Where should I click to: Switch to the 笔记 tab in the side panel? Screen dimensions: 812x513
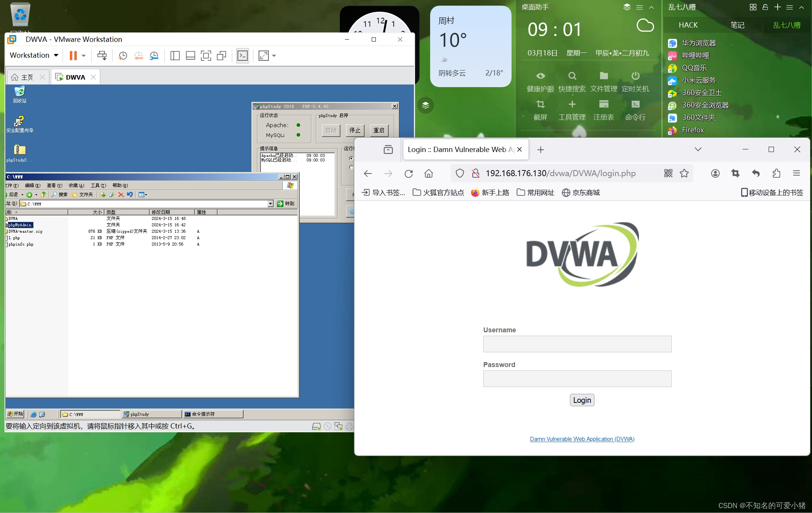(x=737, y=25)
